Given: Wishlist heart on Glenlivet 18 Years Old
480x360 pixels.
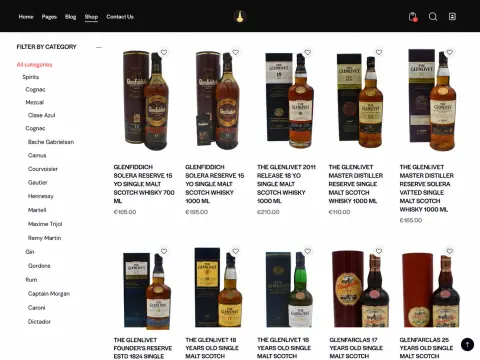Looking at the screenshot, I should click(236, 251).
